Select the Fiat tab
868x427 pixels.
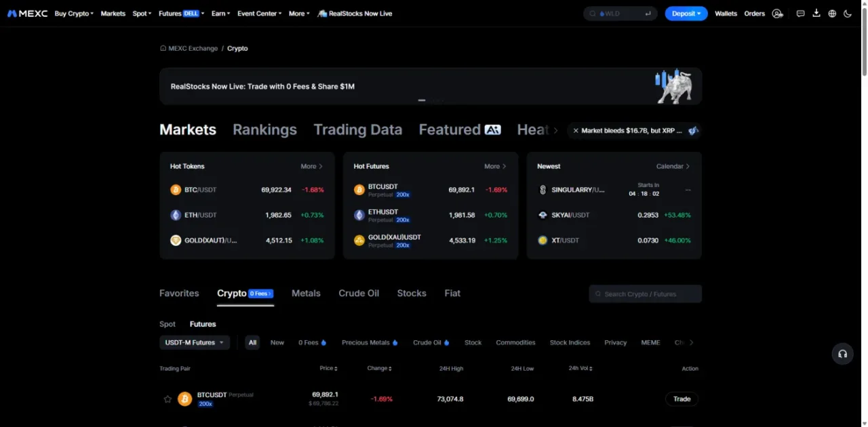click(x=452, y=293)
